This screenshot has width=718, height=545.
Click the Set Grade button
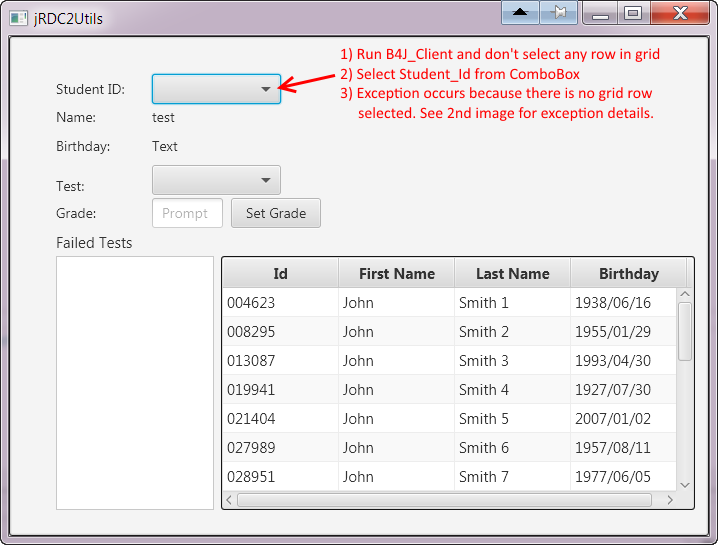tap(276, 213)
